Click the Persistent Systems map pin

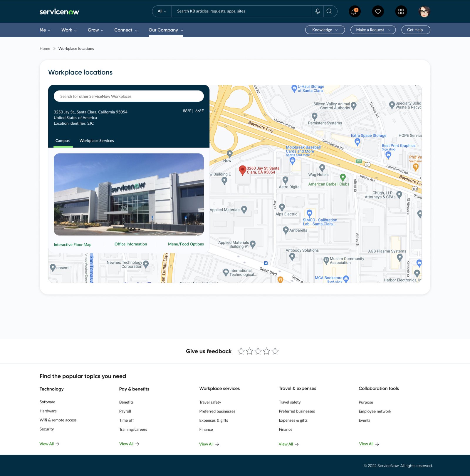tap(314, 116)
